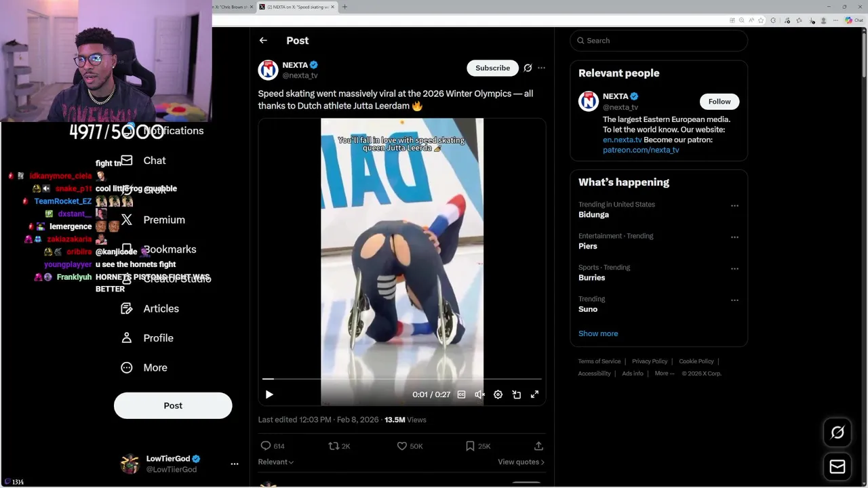This screenshot has width=868, height=488.
Task: Open more options for Suno trend
Action: pyautogui.click(x=734, y=300)
